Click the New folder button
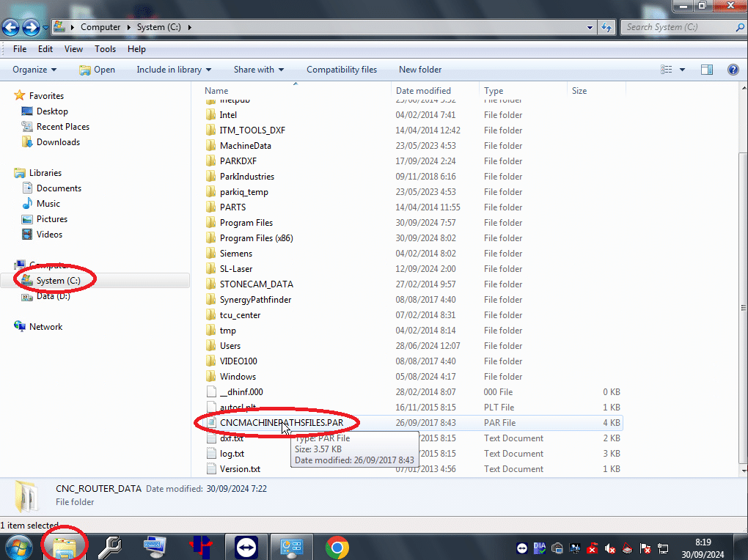Screen dimensions: 748x560 click(x=420, y=70)
